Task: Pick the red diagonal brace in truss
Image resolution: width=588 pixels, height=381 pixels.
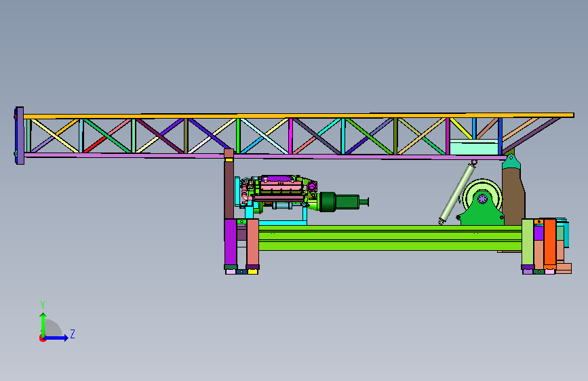Action: tap(95, 145)
